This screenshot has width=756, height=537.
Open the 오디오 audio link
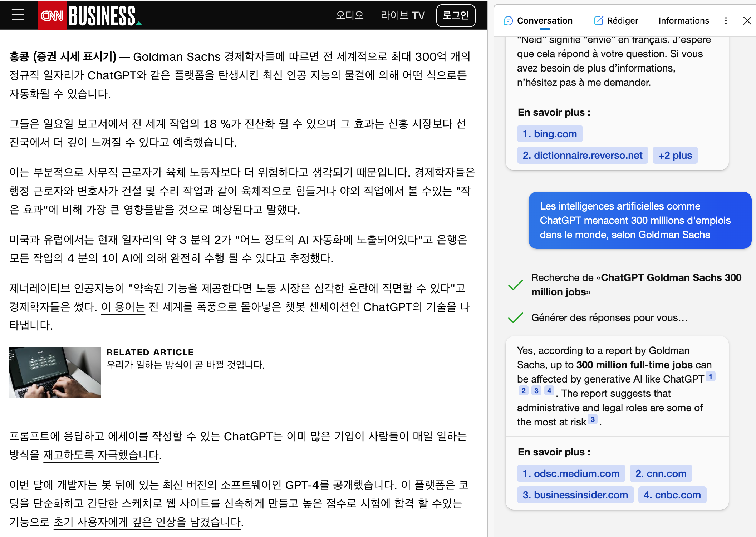coord(350,15)
